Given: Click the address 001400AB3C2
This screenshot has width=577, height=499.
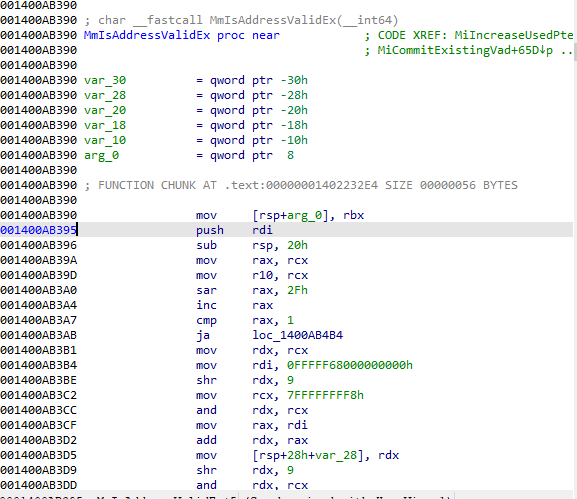Looking at the screenshot, I should click(38, 396).
